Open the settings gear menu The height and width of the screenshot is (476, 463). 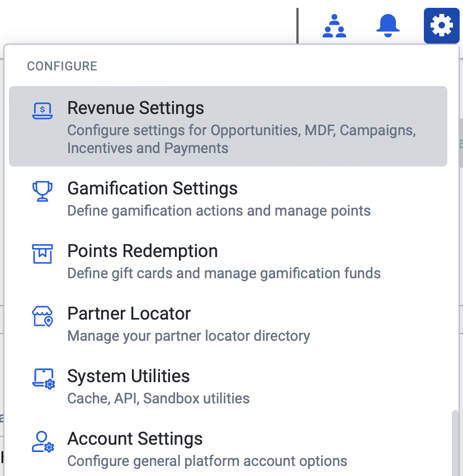pyautogui.click(x=441, y=26)
